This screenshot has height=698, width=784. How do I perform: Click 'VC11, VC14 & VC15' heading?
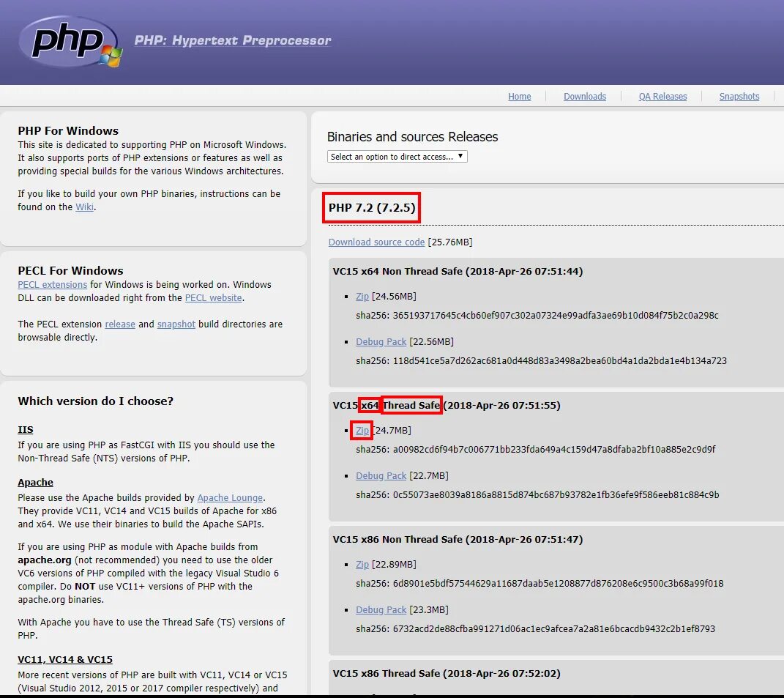point(65,659)
